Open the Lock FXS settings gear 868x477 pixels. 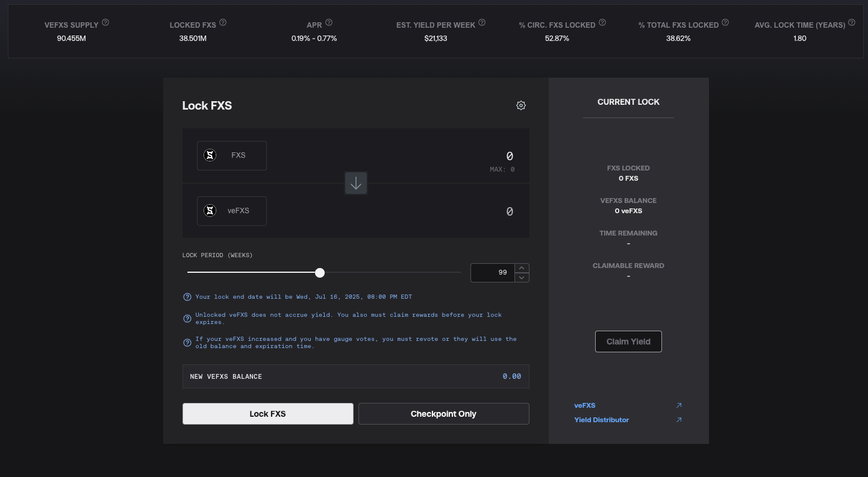click(x=521, y=105)
